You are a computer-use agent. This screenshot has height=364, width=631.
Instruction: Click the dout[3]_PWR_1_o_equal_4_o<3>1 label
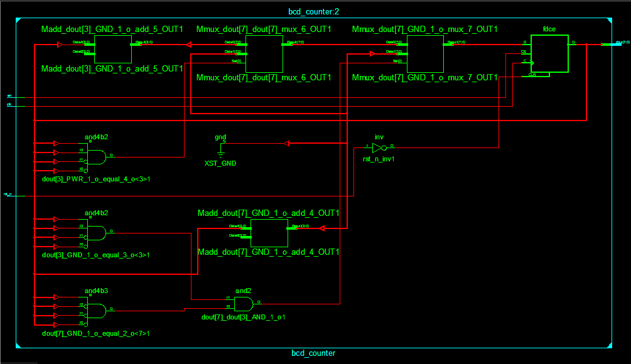click(96, 179)
